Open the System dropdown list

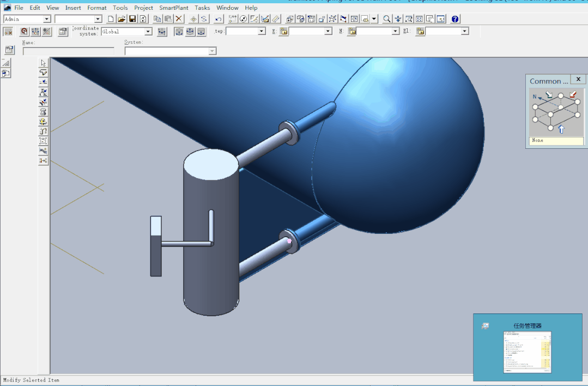click(x=212, y=51)
